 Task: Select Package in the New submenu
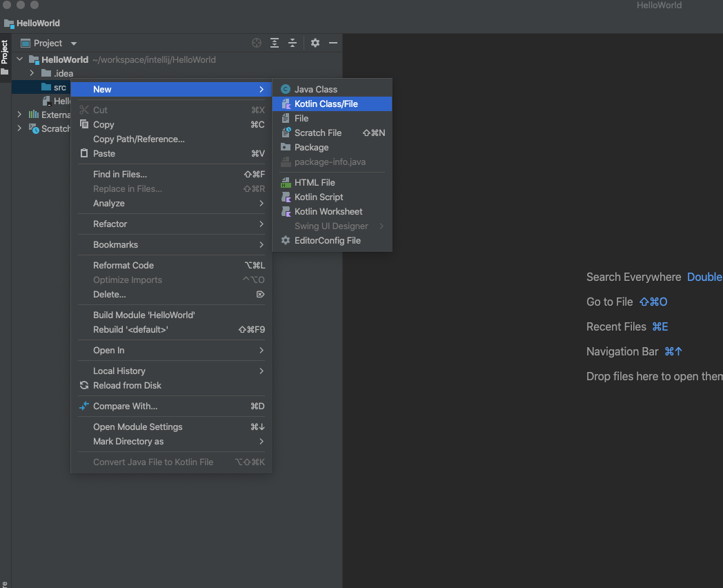[x=333, y=147]
